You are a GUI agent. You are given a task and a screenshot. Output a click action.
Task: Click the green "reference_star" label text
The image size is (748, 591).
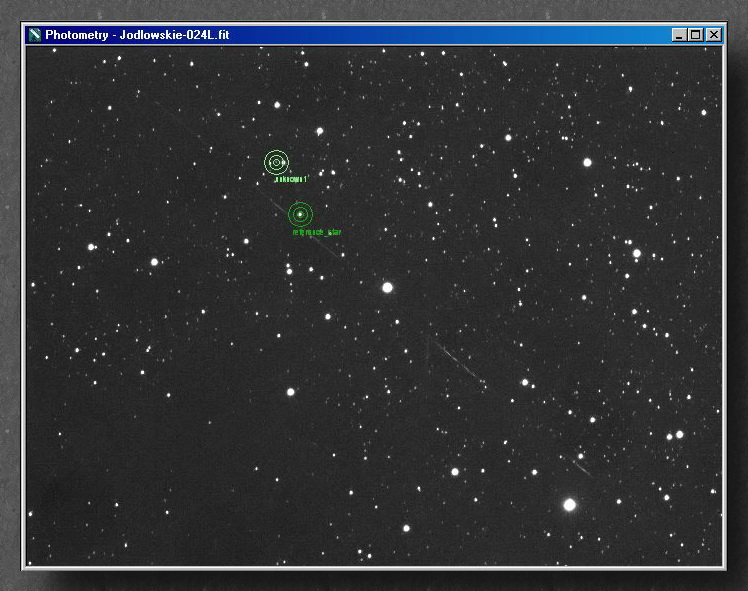pos(317,232)
